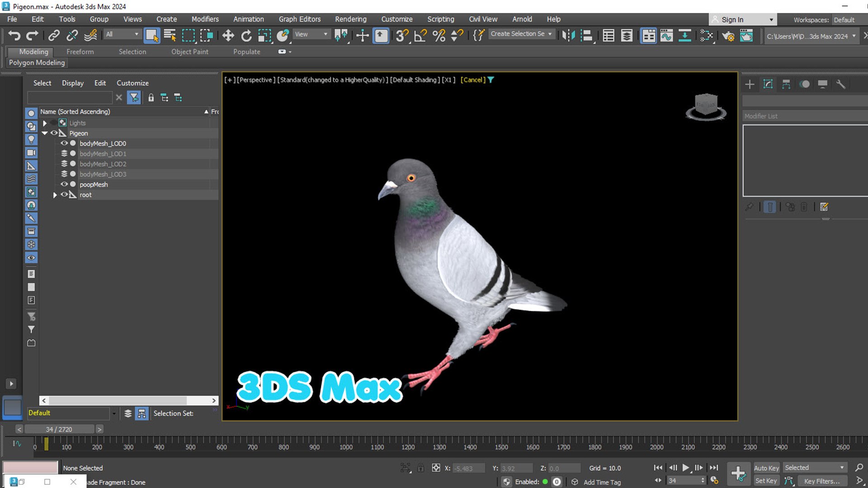Screen dimensions: 868x488
Task: Toggle visibility of the Pigeon node
Action: pos(54,133)
